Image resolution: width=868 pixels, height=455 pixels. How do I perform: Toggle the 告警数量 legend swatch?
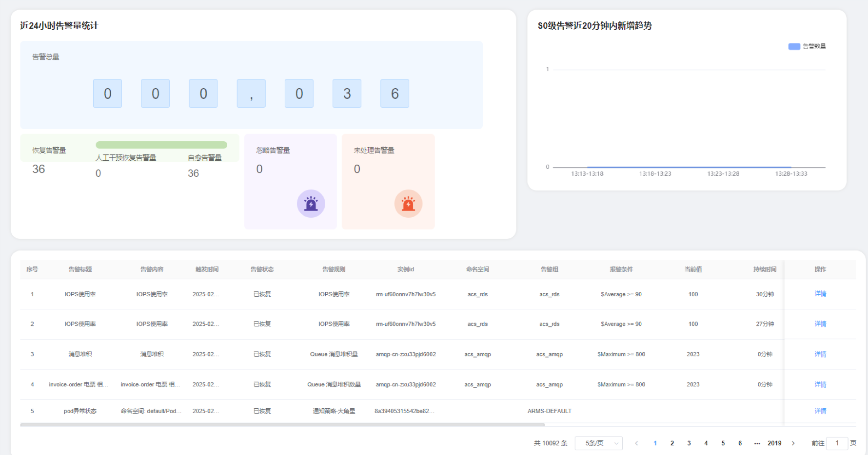tap(794, 46)
